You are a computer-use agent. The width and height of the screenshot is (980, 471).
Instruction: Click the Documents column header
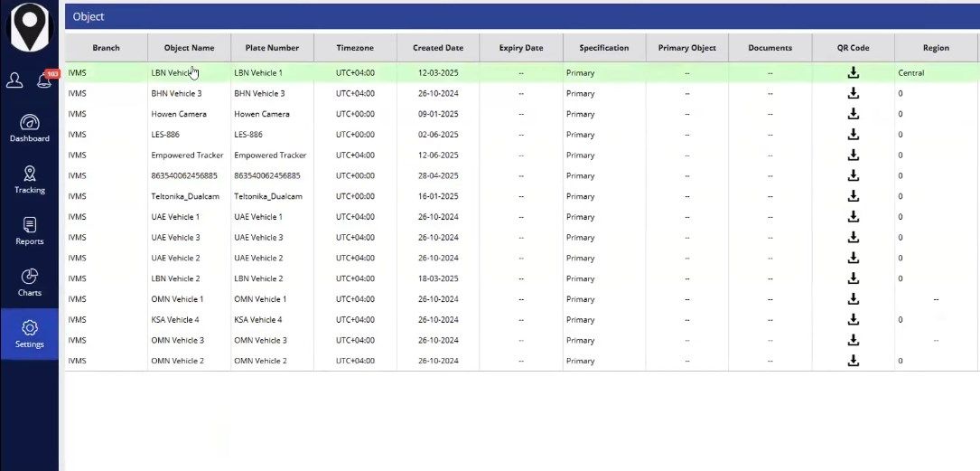[770, 48]
